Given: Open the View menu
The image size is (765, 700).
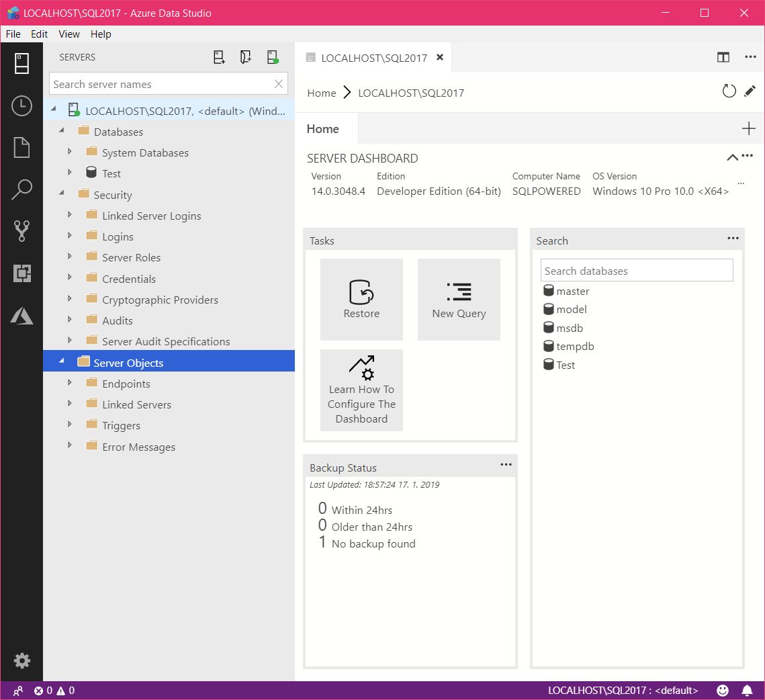Looking at the screenshot, I should click(69, 34).
